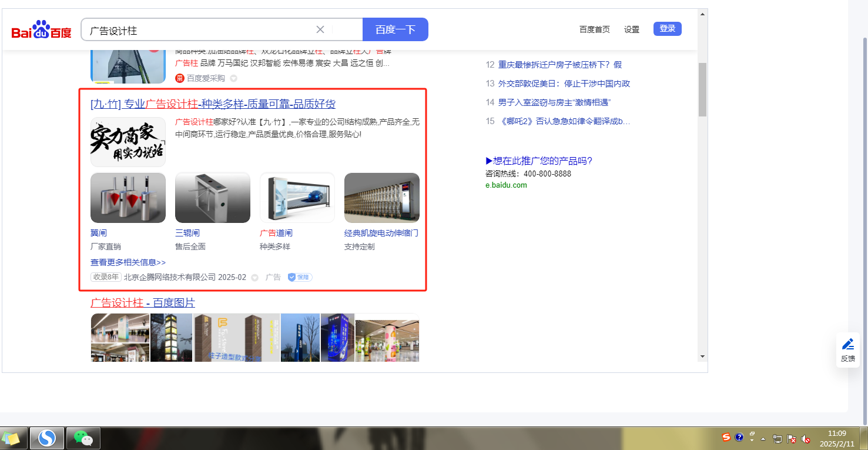Click the vertical scrollbar thumb
The image size is (868, 450).
(x=702, y=89)
